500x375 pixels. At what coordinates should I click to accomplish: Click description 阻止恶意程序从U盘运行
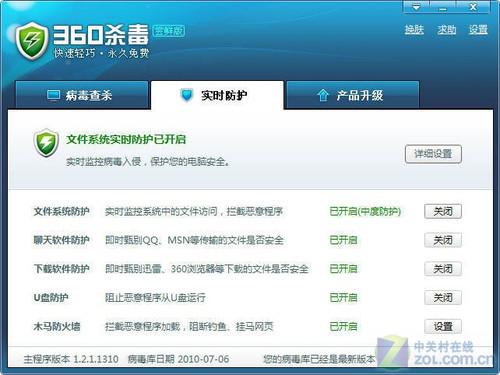click(155, 297)
